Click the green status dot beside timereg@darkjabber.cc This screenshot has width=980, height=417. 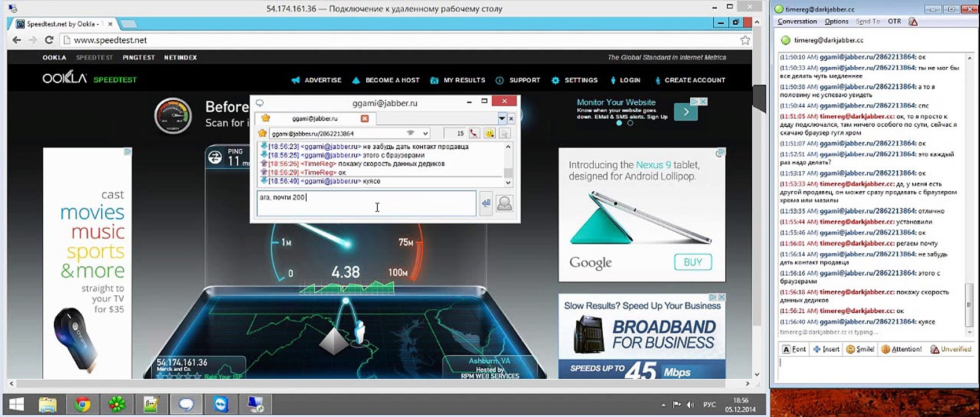coord(785,41)
